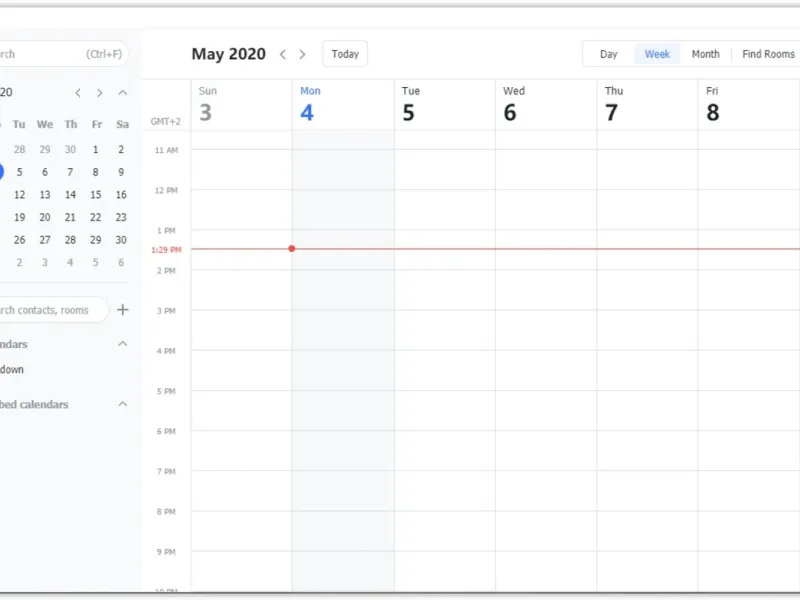
Task: Click the GMT+2 timezone label
Action: 165,121
